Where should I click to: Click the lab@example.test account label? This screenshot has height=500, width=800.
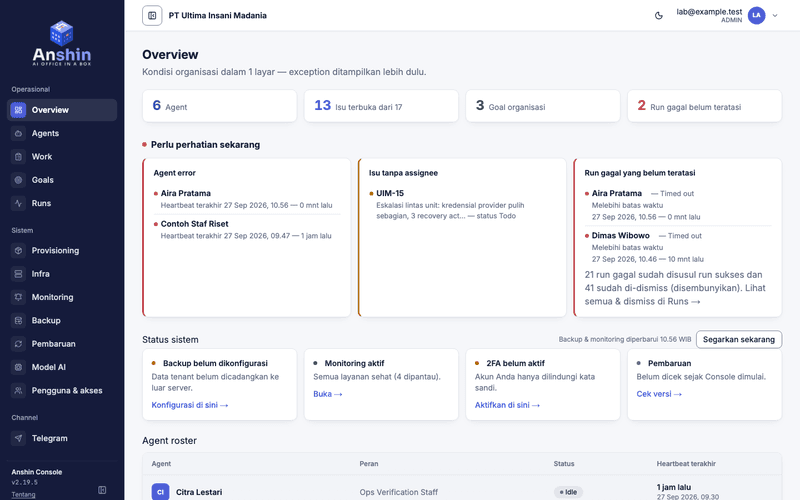[x=709, y=12]
